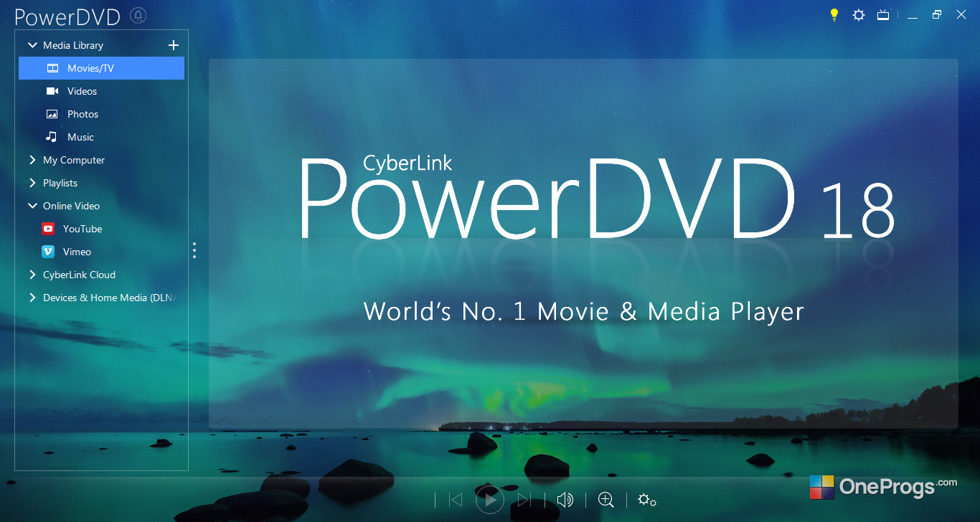Open YouTube under Online Video
This screenshot has width=980, height=522.
[x=101, y=229]
